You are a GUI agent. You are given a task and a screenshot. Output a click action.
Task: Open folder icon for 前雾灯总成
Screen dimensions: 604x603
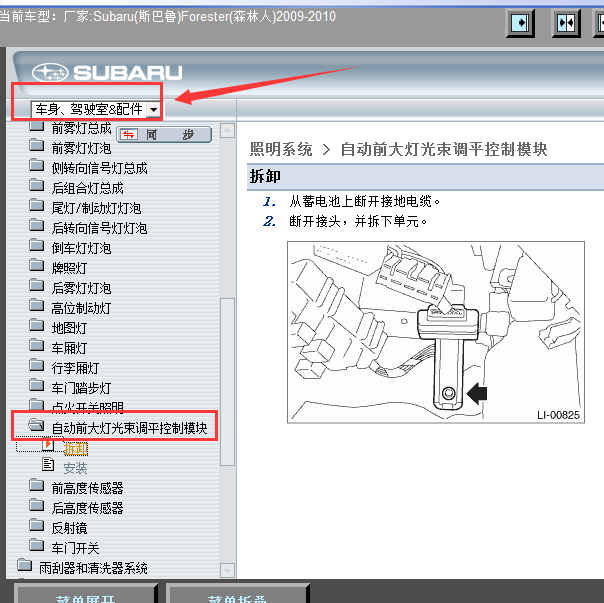pos(37,126)
